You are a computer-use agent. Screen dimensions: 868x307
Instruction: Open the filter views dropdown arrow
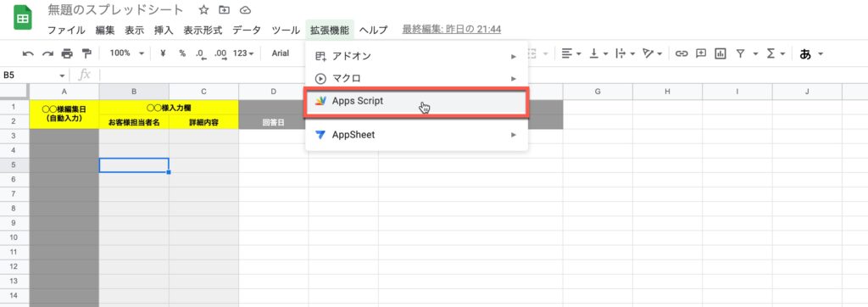pos(755,53)
